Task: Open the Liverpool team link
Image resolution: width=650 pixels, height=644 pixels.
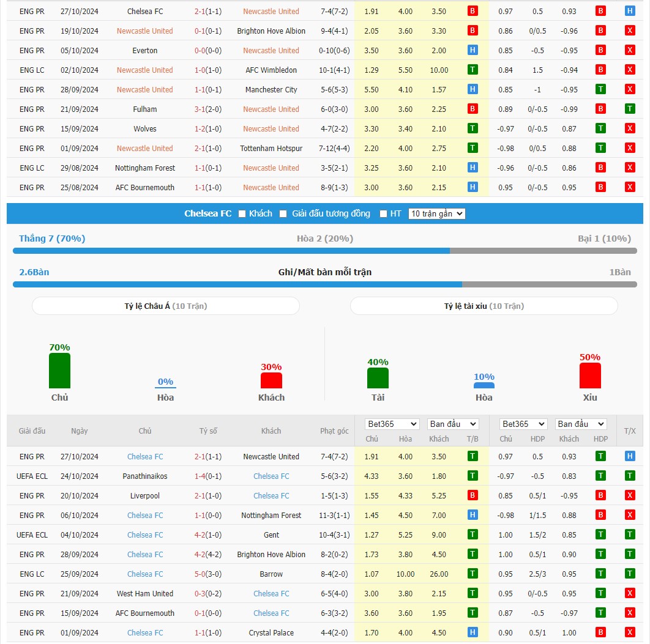Action: [145, 496]
